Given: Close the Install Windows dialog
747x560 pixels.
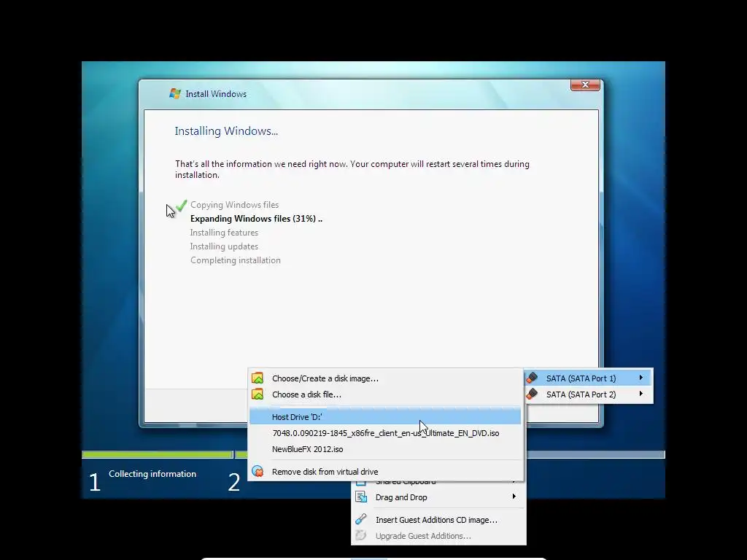Looking at the screenshot, I should tap(585, 85).
